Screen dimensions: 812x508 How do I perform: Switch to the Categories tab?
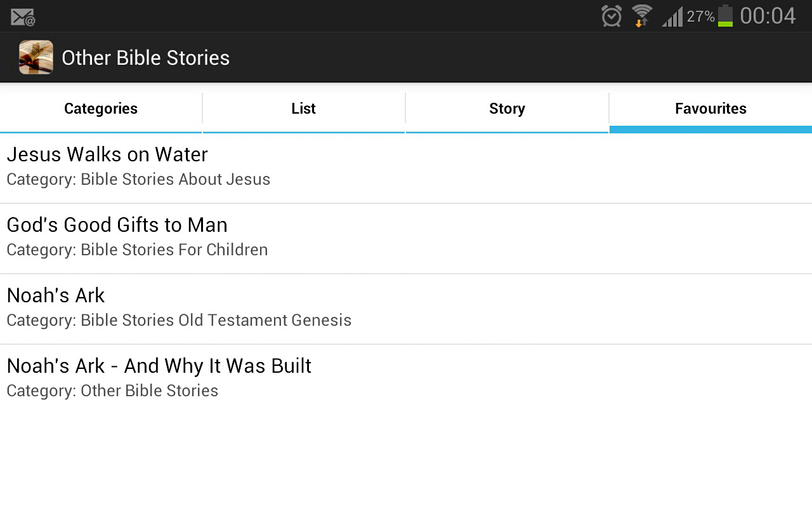[x=101, y=109]
